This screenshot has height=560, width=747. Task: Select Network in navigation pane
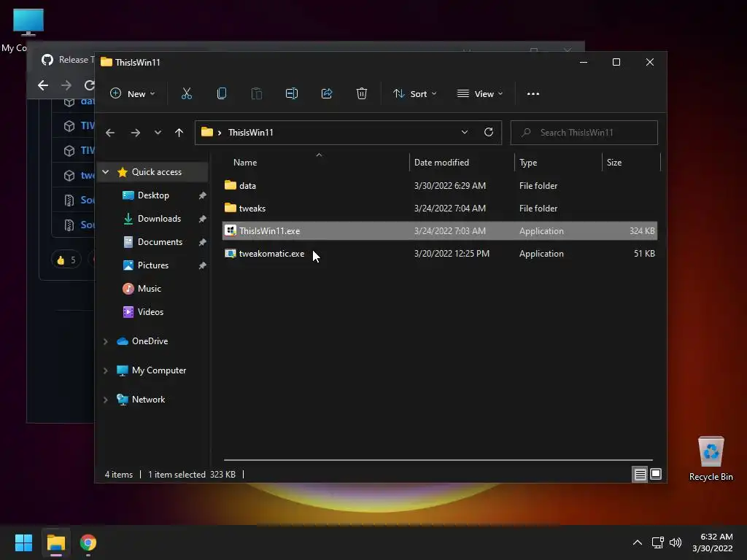pos(148,400)
